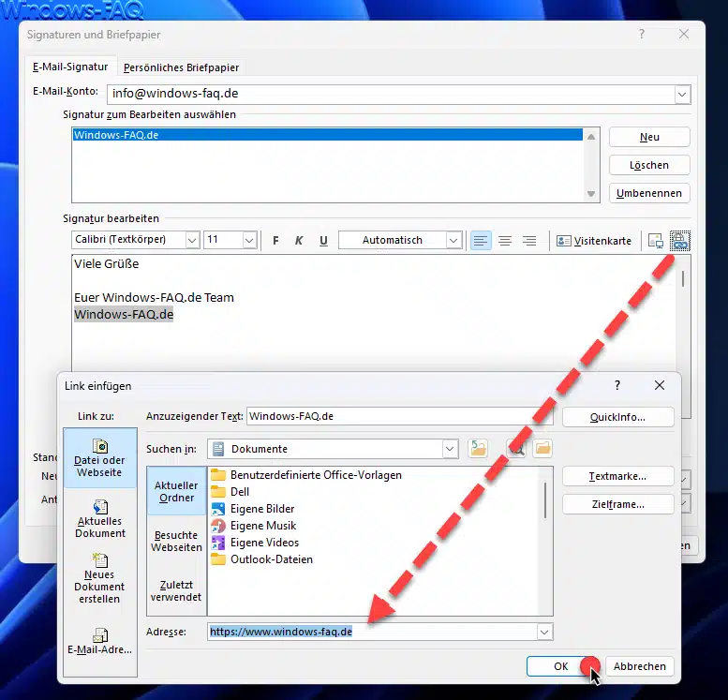The width and height of the screenshot is (728, 700).
Task: Go up one folder level icon
Action: click(x=478, y=448)
